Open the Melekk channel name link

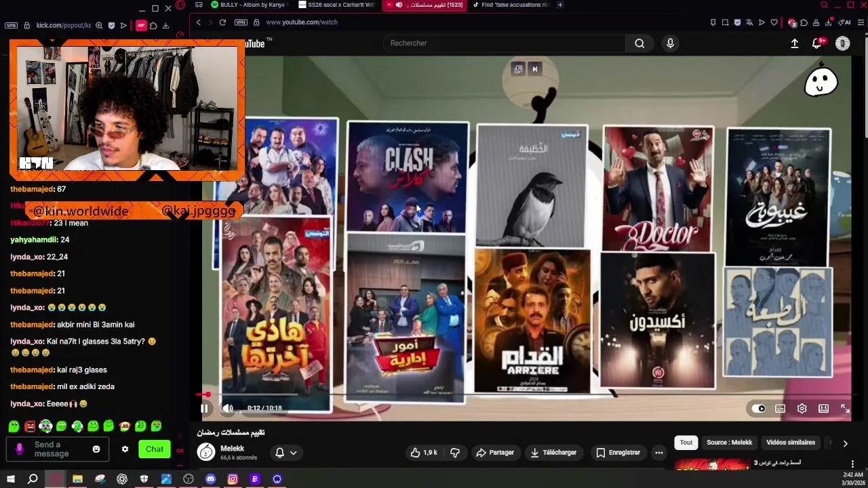tap(233, 449)
